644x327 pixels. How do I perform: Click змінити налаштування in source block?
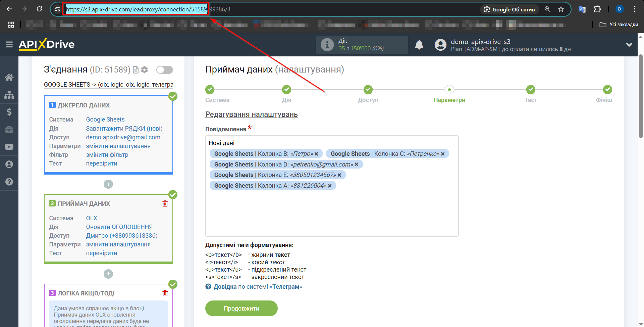click(x=118, y=146)
